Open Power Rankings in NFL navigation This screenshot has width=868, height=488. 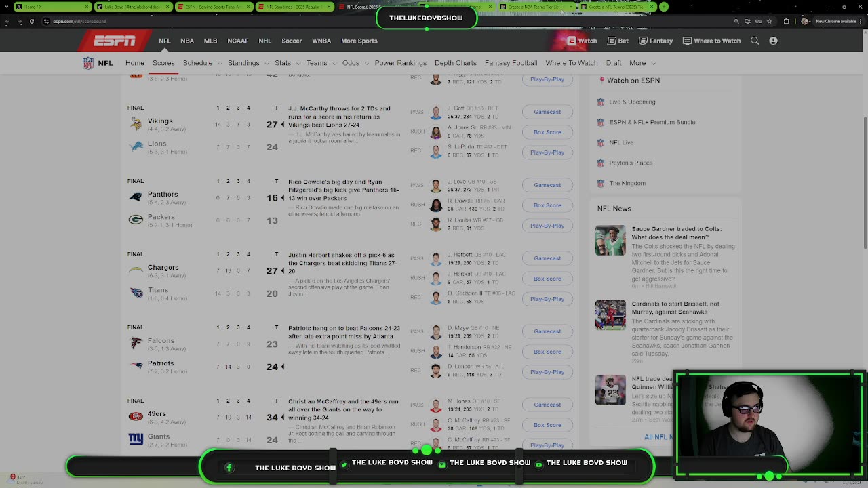point(401,63)
